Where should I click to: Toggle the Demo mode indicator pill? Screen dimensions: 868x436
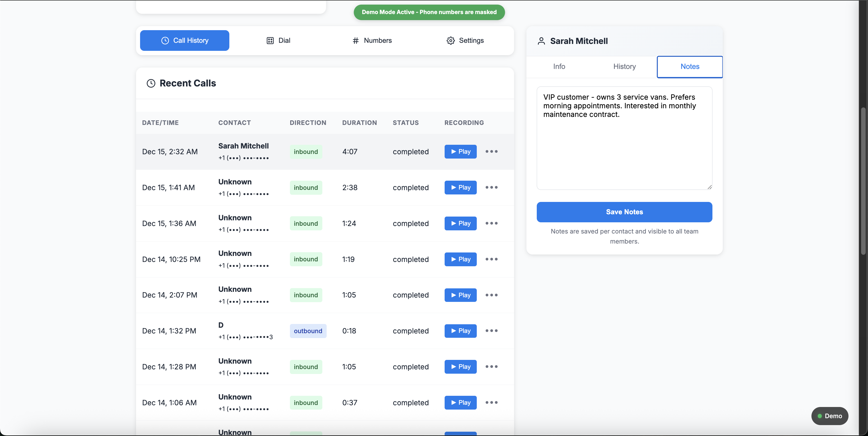830,416
